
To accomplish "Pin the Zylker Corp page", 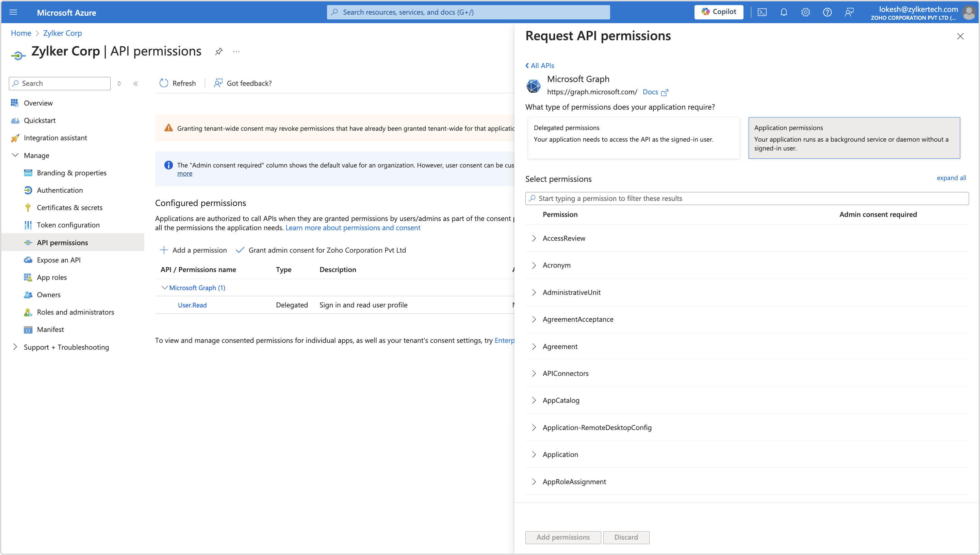I will [x=218, y=51].
